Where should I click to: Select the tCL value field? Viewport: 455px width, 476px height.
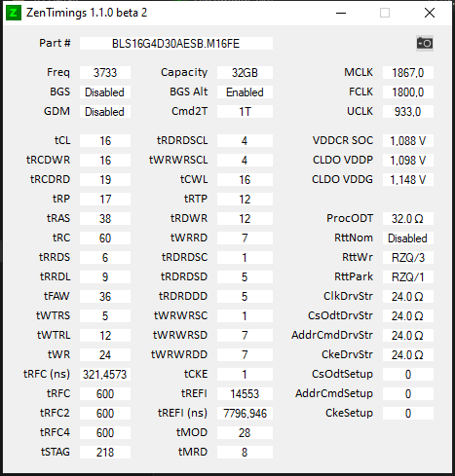coord(105,141)
